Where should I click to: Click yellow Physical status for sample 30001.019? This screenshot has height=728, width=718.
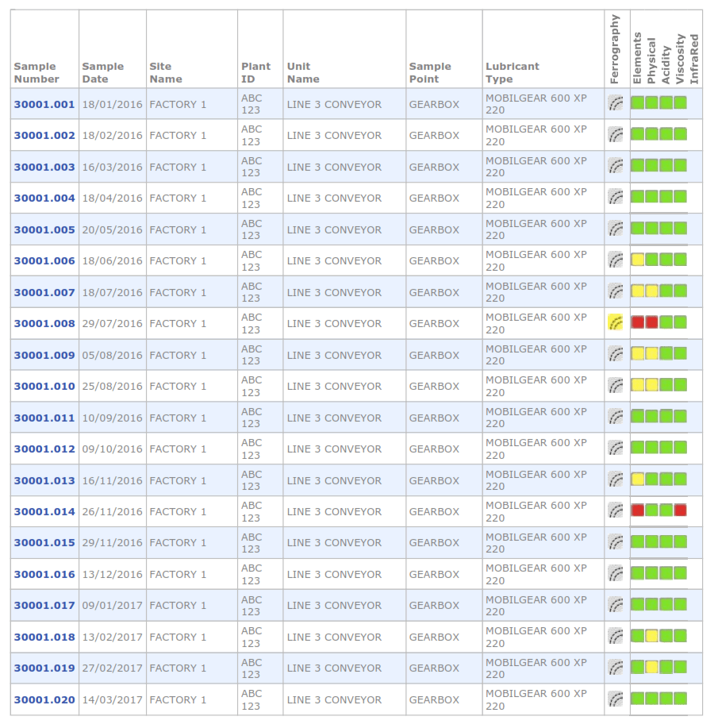click(651, 667)
